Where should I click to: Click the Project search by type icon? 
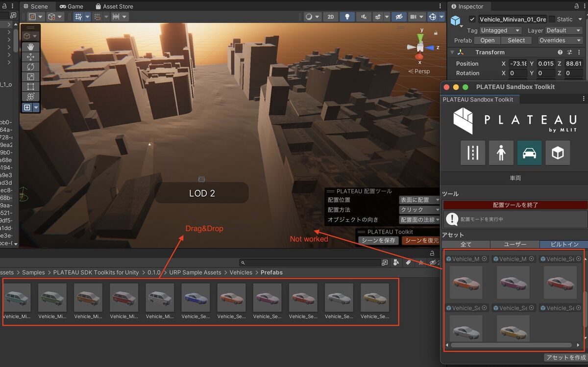click(396, 263)
